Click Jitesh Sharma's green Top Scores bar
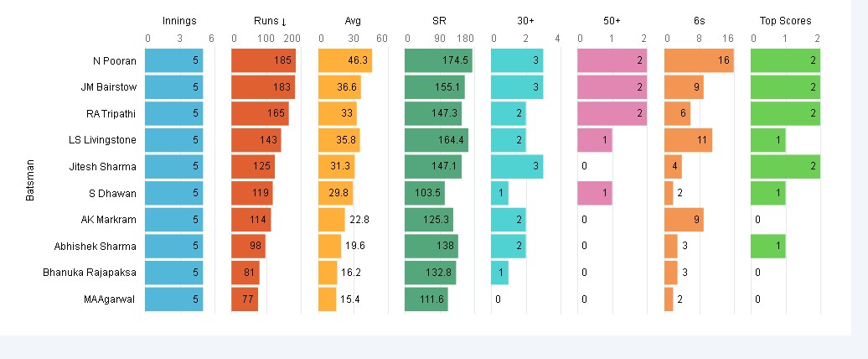This screenshot has height=359, width=868. 784,166
